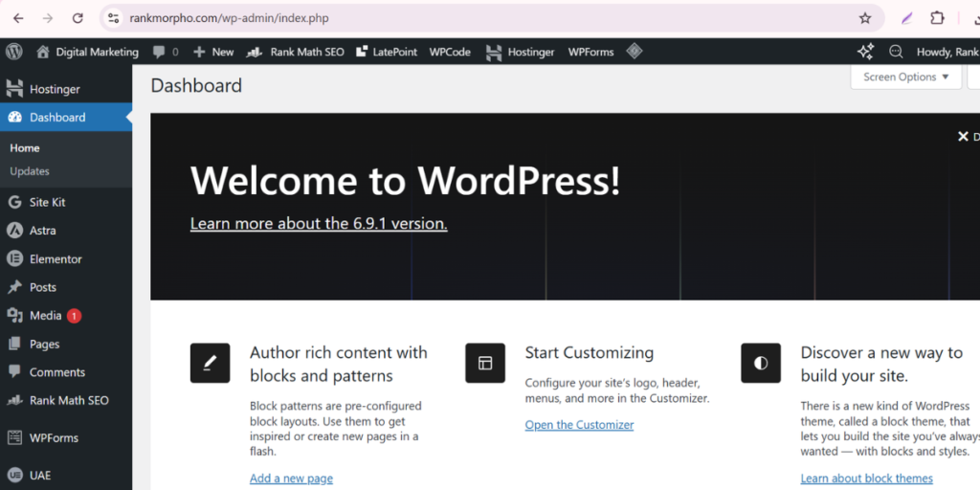
Task: Click the plus icon beside New
Action: [x=199, y=52]
